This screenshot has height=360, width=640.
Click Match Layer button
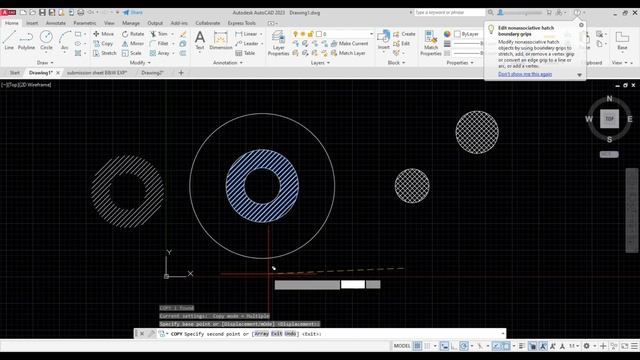[348, 53]
